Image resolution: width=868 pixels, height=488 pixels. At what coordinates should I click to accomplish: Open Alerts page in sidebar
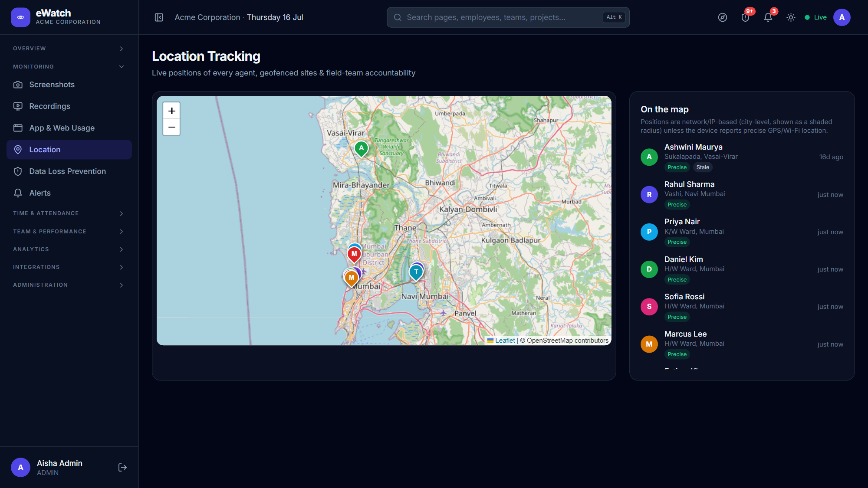69,193
